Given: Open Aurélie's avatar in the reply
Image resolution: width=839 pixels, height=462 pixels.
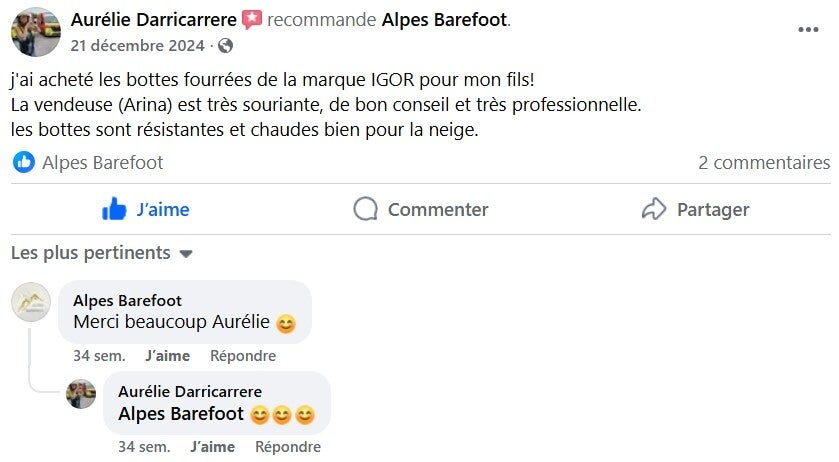Looking at the screenshot, I should [x=81, y=394].
